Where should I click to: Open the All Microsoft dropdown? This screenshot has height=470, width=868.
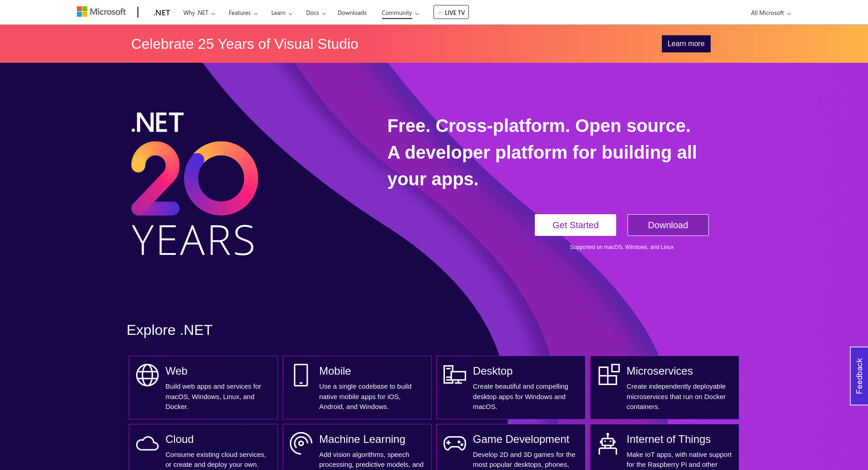click(x=770, y=13)
